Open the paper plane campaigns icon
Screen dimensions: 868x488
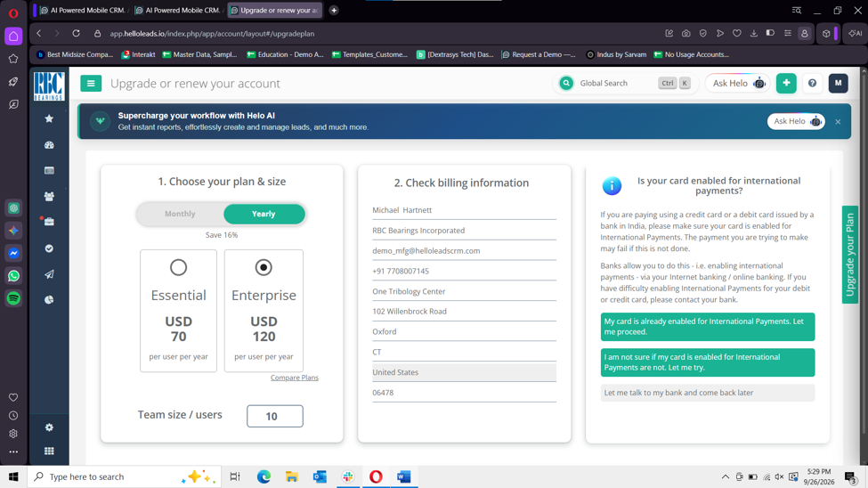coord(49,274)
